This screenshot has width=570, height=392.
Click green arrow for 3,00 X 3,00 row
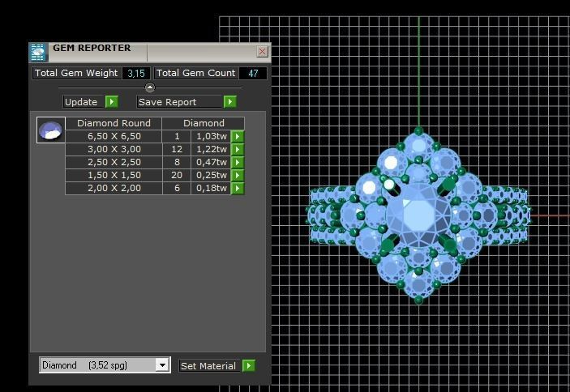[238, 150]
